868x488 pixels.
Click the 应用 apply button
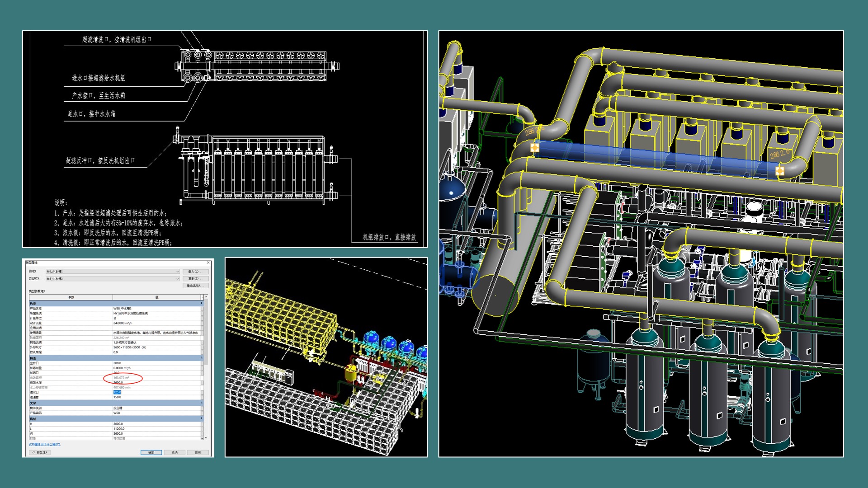198,452
